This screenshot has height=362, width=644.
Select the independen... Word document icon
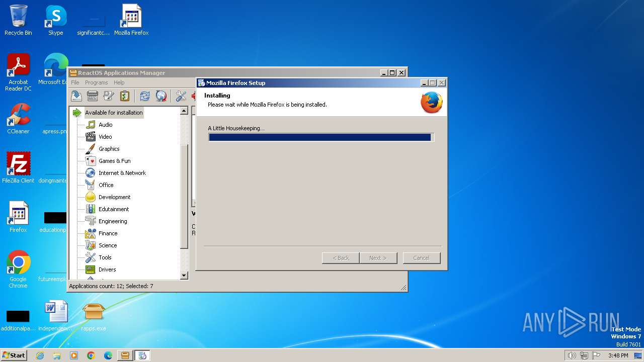click(55, 316)
